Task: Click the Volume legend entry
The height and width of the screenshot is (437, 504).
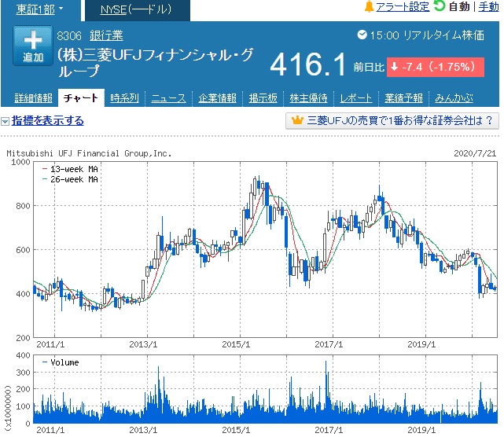Action: tap(61, 362)
